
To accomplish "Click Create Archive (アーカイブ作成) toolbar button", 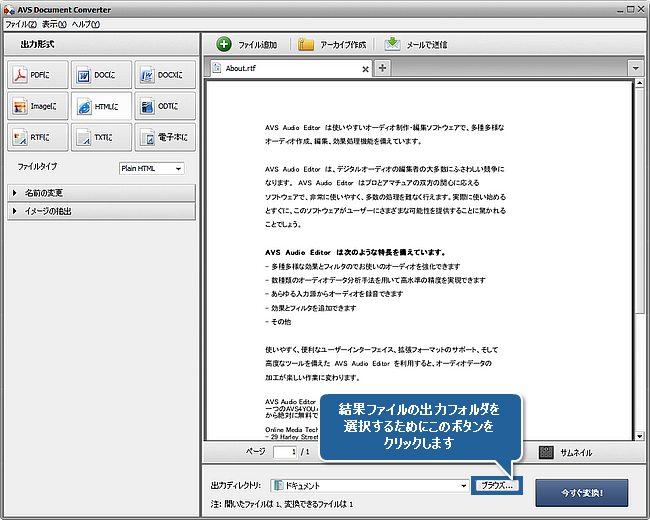I will tap(332, 44).
